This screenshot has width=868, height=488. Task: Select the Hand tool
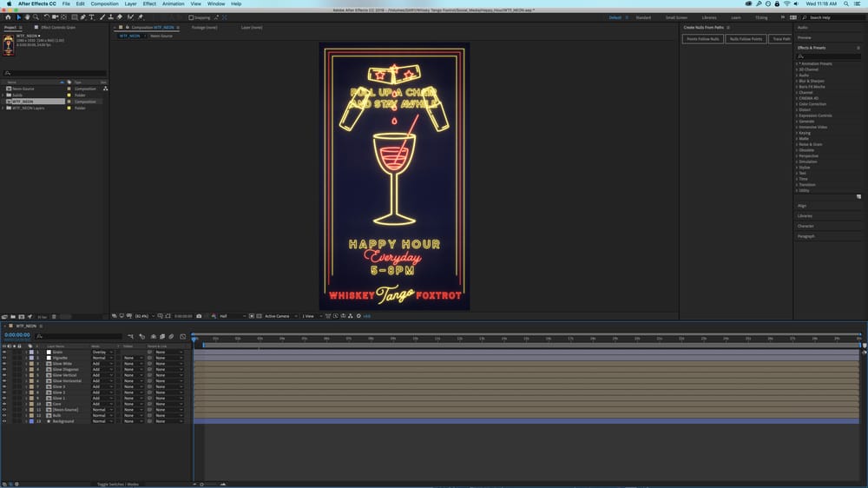coord(28,17)
